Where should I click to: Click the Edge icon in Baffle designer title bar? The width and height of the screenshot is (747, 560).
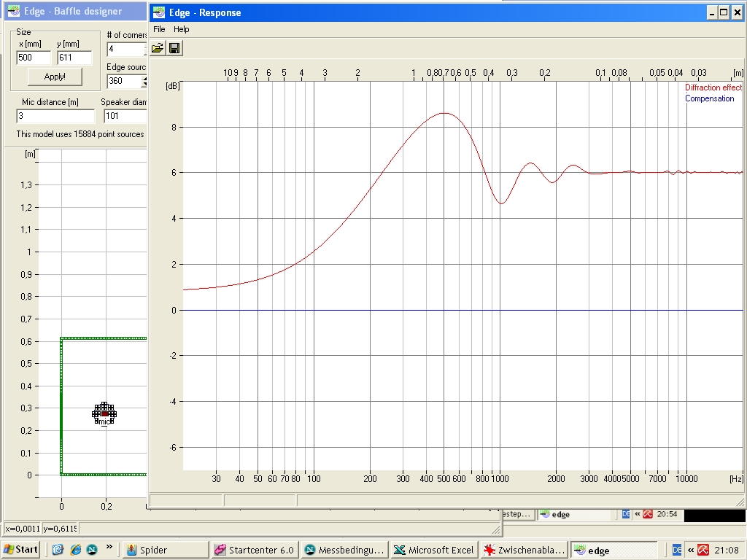click(x=14, y=11)
